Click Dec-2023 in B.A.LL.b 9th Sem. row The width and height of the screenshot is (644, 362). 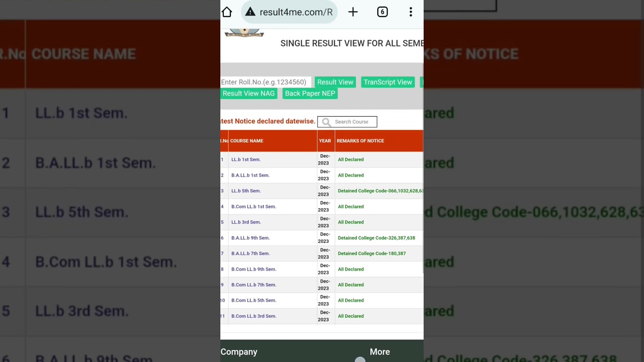[325, 238]
